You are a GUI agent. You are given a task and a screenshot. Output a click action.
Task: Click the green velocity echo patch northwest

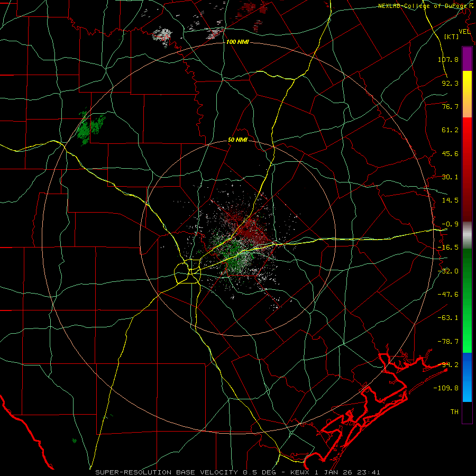coord(90,127)
